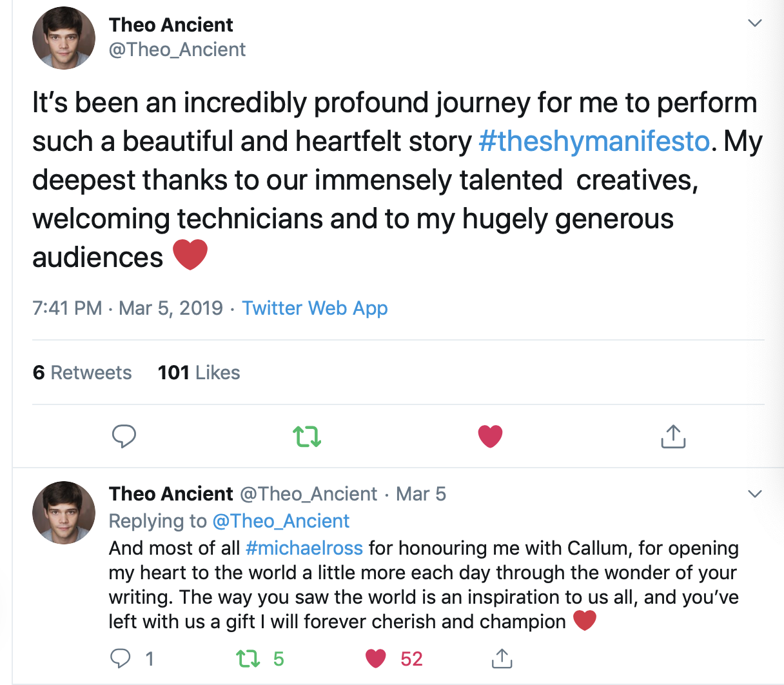Open the #michaelross hashtag link

[304, 548]
